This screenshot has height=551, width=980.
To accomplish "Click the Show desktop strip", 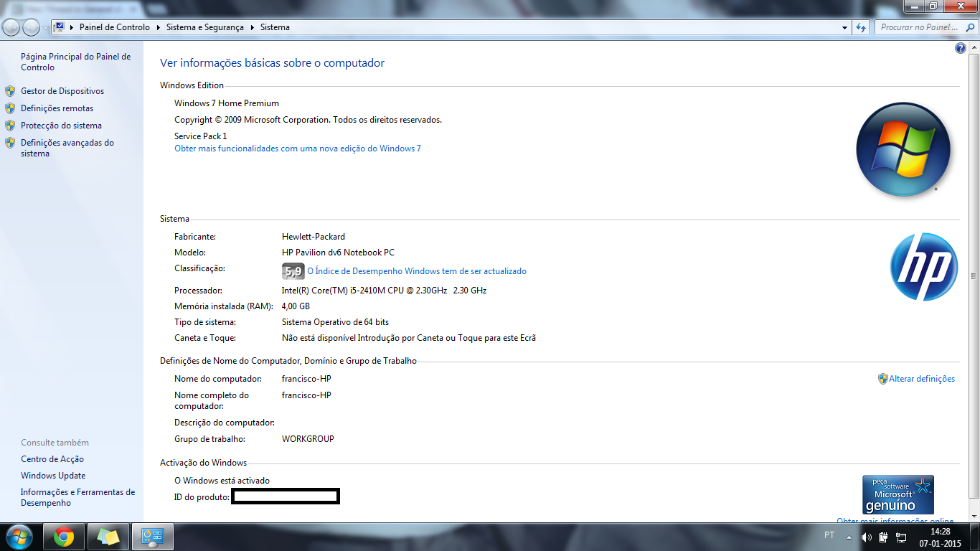I will click(975, 537).
